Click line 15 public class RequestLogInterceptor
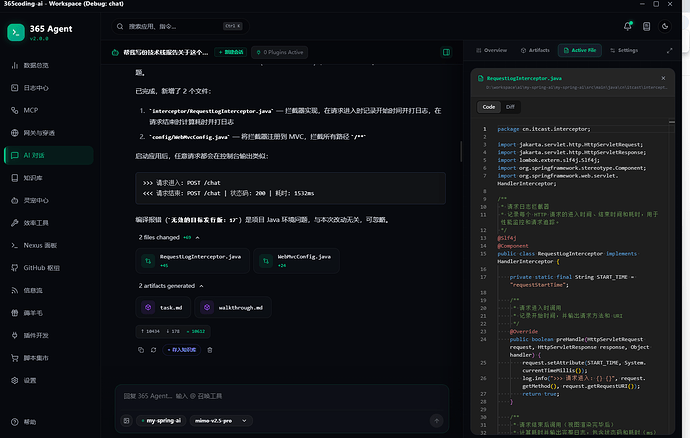Viewport: 690px width, 438px height. (x=567, y=258)
